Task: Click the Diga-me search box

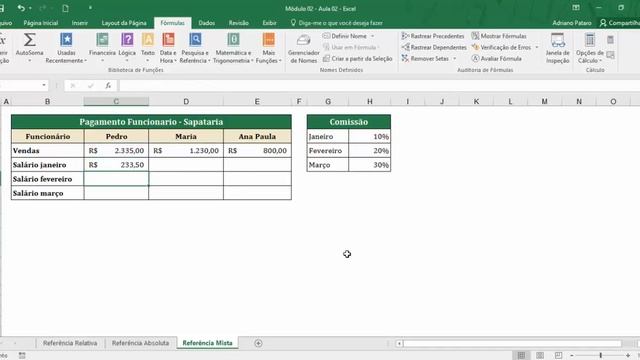Action: pyautogui.click(x=337, y=23)
